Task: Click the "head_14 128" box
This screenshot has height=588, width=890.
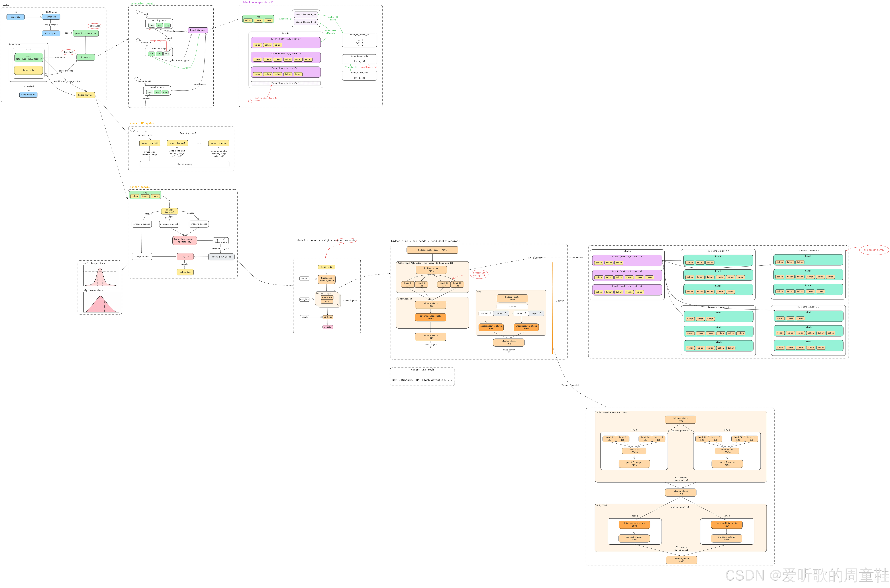Action: tap(645, 439)
